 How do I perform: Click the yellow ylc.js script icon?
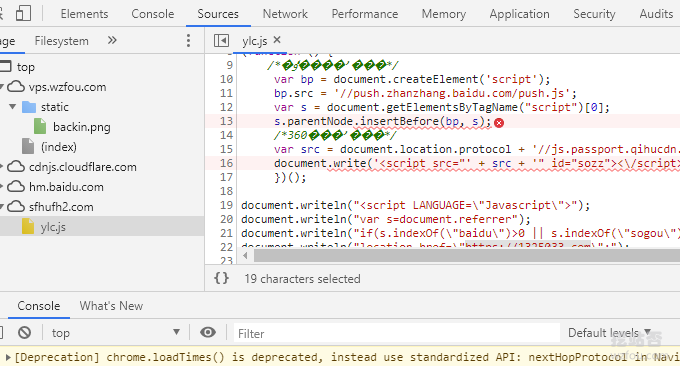pyautogui.click(x=28, y=226)
